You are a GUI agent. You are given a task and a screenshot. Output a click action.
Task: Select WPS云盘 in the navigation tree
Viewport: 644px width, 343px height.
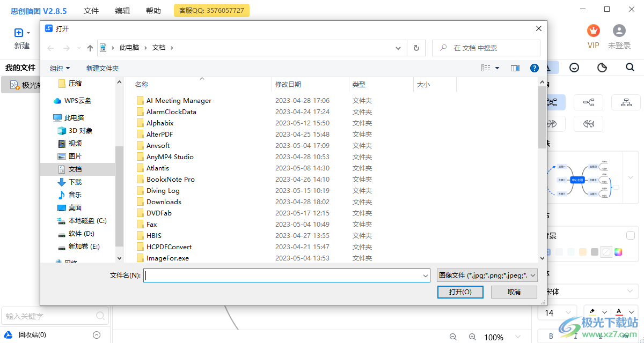pyautogui.click(x=78, y=101)
